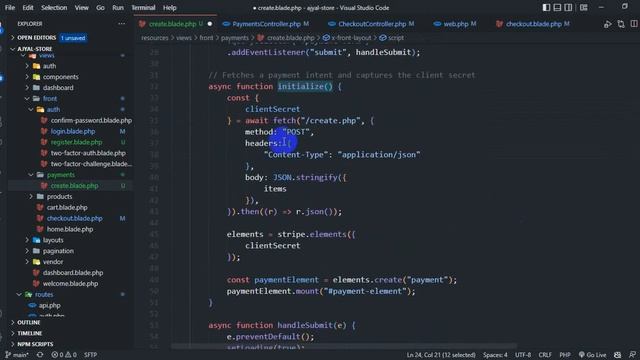Viewport: 640px width, 360px height.
Task: Open login.blade.php file
Action: [73, 131]
